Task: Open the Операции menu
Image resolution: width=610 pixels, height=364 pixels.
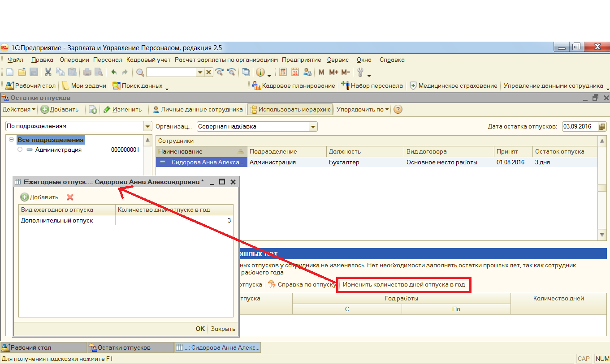Action: [x=74, y=60]
